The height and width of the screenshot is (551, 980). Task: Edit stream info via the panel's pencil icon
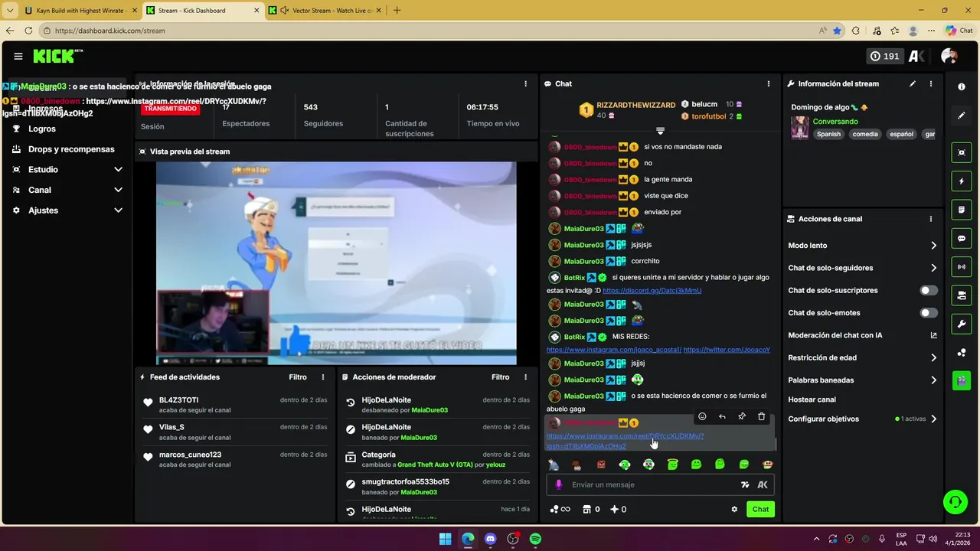click(x=913, y=83)
